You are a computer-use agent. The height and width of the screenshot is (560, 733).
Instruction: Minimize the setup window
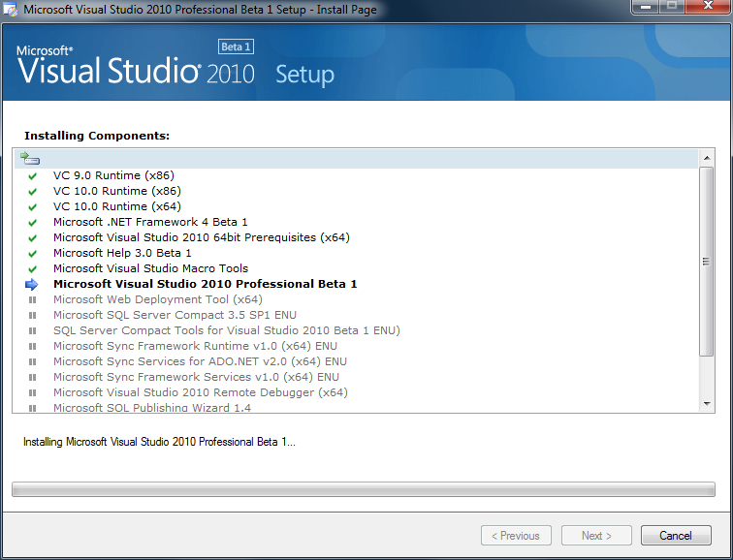click(x=646, y=7)
